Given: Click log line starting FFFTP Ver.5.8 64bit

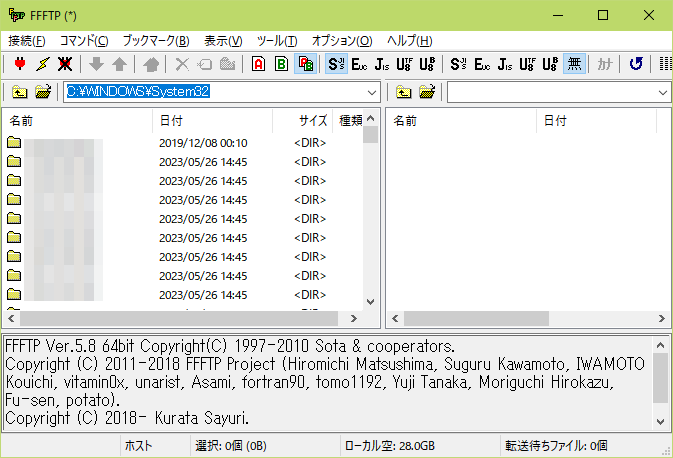Looking at the screenshot, I should pyautogui.click(x=230, y=346).
